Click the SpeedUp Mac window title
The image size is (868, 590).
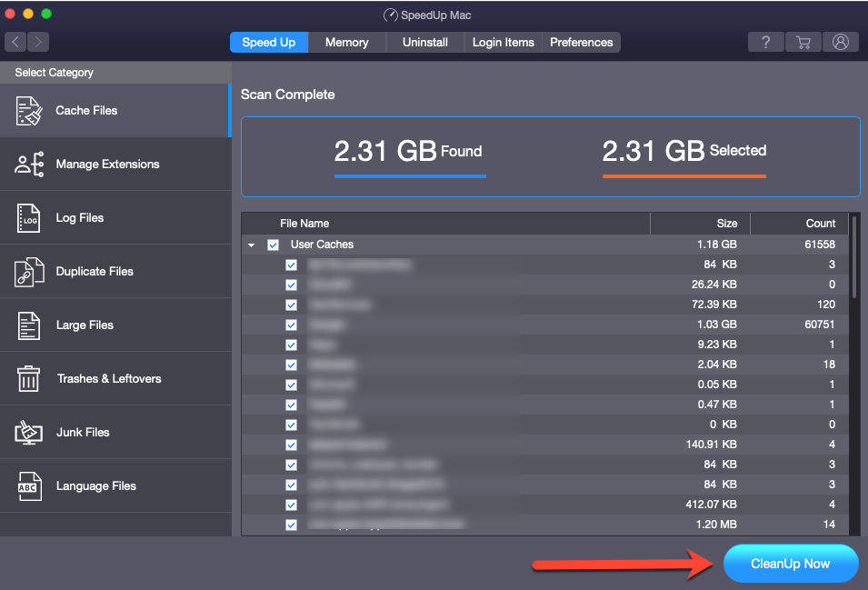tap(435, 15)
